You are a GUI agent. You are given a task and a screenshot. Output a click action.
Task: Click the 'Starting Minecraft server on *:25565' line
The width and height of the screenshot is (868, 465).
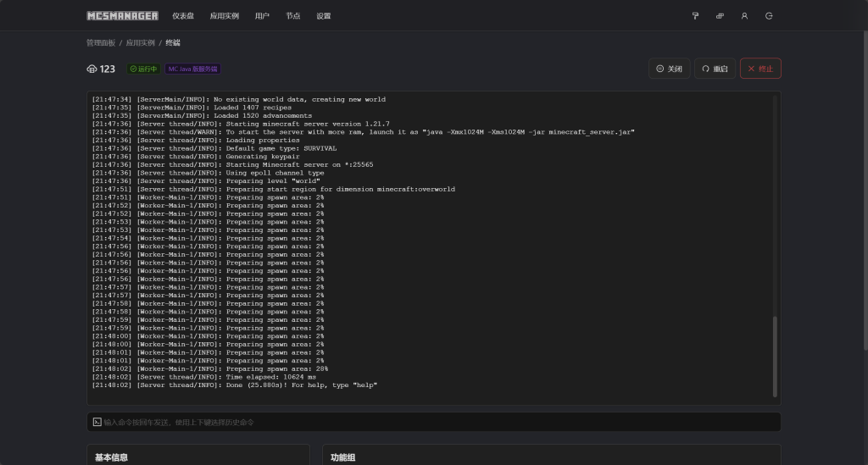coord(232,165)
